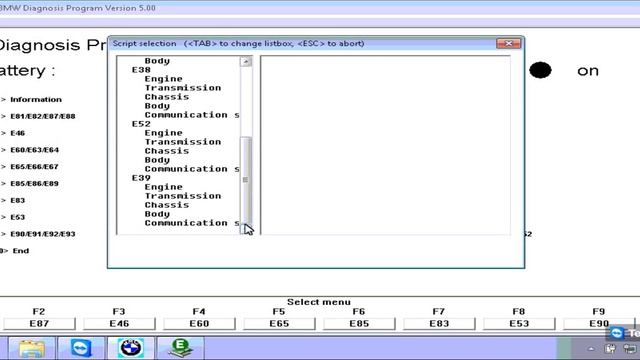Switch to the BMW program taskbar icon
Image resolution: width=640 pixels, height=360 pixels.
[x=131, y=348]
